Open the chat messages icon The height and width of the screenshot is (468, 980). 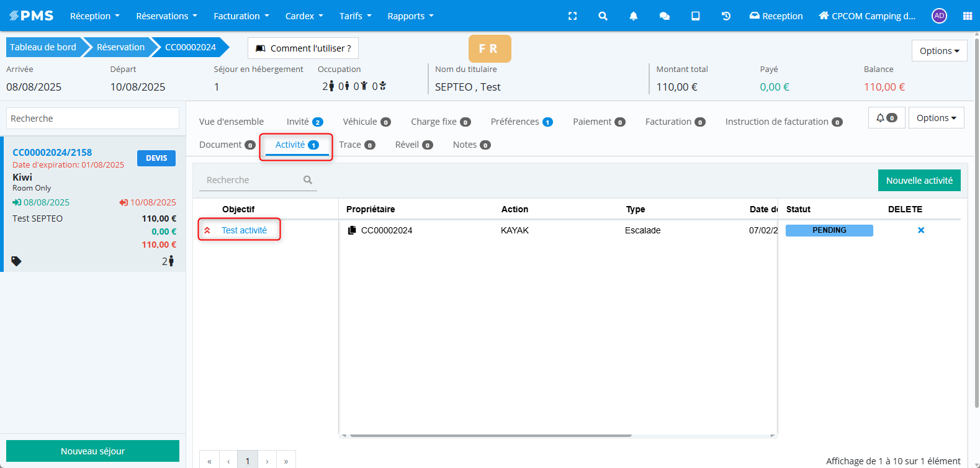pos(664,16)
